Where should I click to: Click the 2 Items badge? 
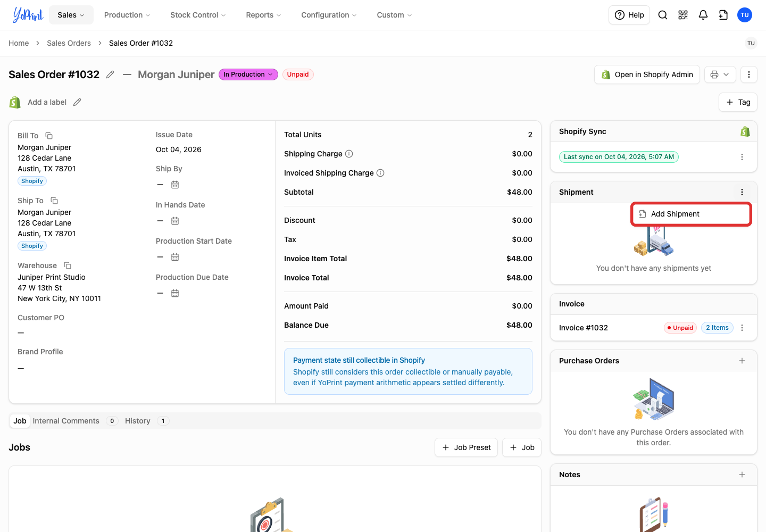coord(717,328)
